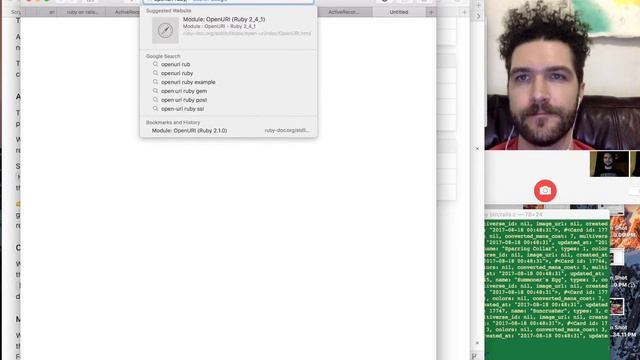The image size is (640, 360).
Task: Add a new Safari tab with plus button
Action: tap(431, 12)
